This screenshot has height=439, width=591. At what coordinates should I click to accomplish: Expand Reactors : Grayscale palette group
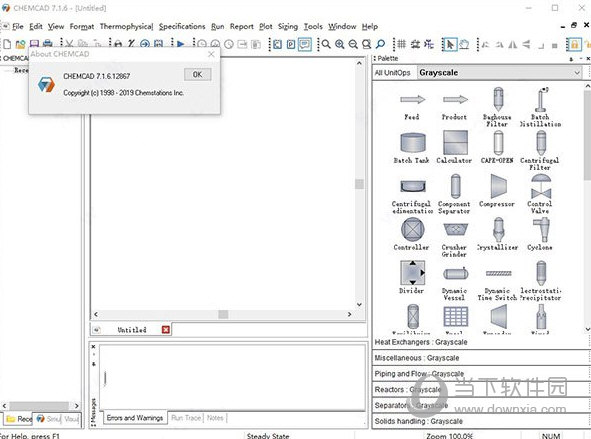[481, 390]
